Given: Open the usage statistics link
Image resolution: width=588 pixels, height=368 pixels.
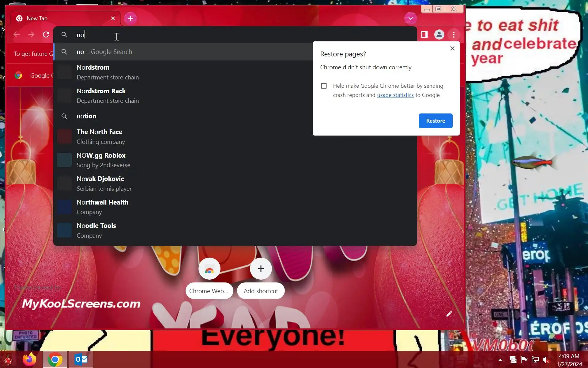Looking at the screenshot, I should coord(395,95).
